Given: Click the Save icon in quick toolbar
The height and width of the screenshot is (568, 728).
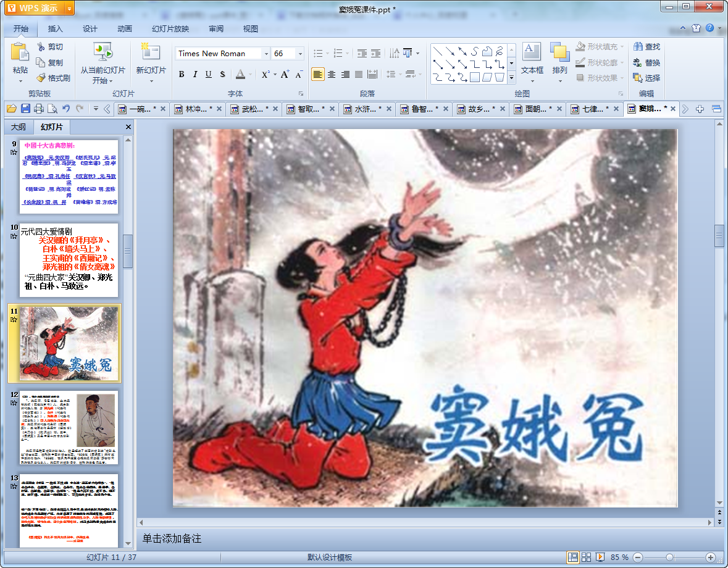Looking at the screenshot, I should pyautogui.click(x=25, y=109).
